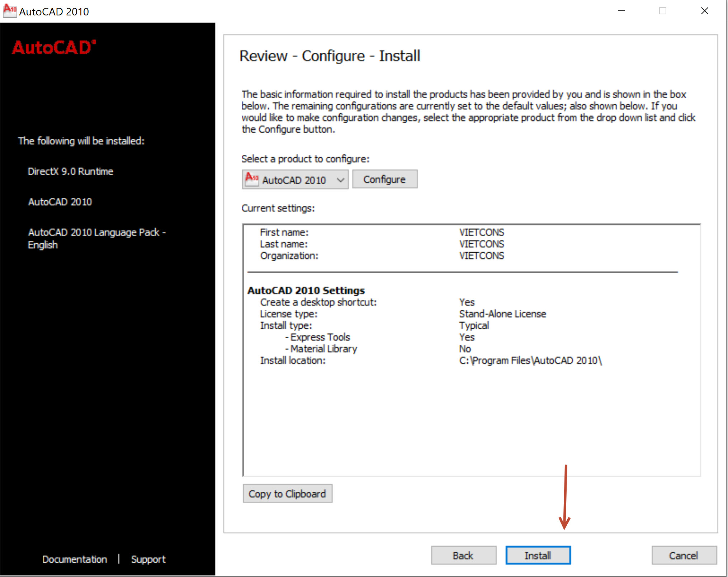Click the Configure button
The height and width of the screenshot is (577, 728).
[384, 178]
